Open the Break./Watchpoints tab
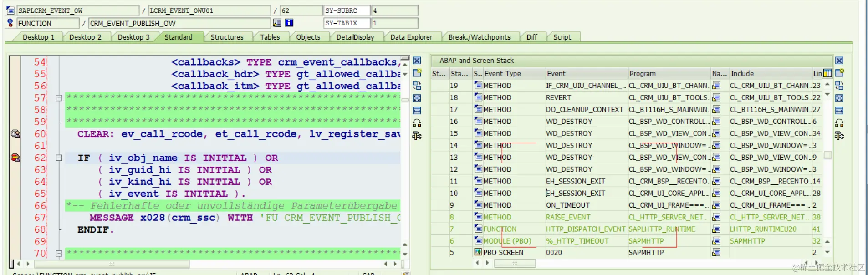The image size is (868, 275). coord(479,37)
